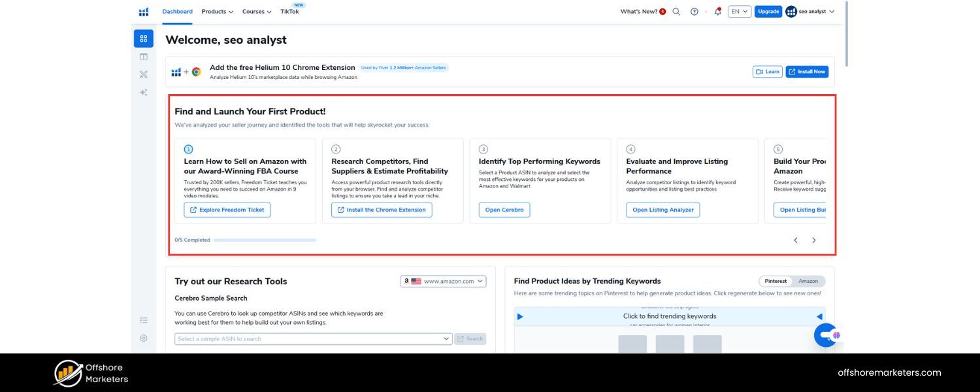The width and height of the screenshot is (980, 392).
Task: Select the sparkle AI icon in the sidebar
Action: coord(143,92)
